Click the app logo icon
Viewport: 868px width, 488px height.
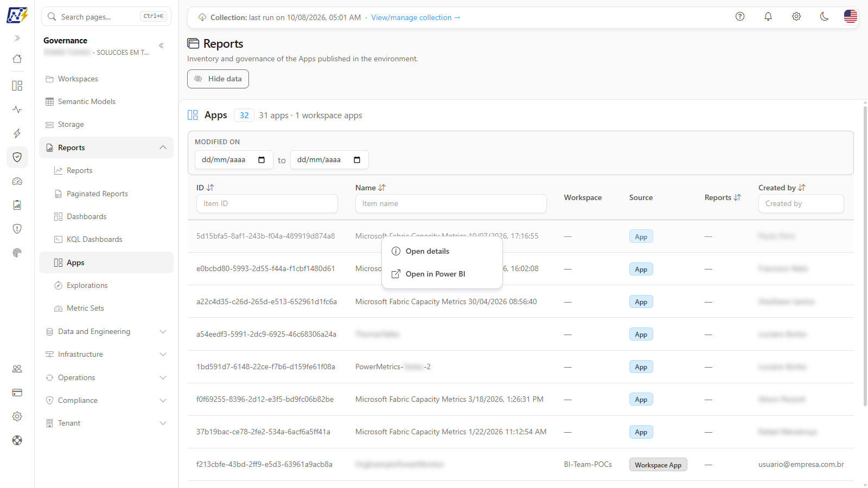click(x=17, y=15)
